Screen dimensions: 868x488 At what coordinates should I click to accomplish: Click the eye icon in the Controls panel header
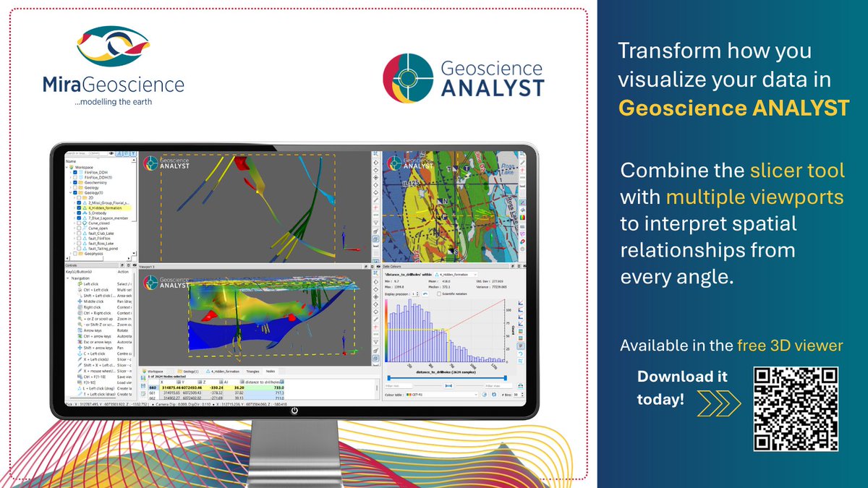tap(135, 265)
